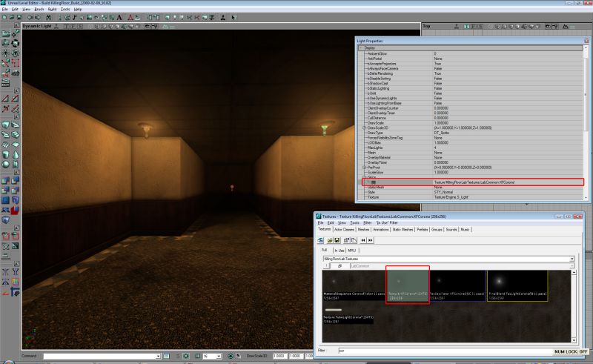The height and width of the screenshot is (364, 593).
Task: Open the "In Use" Filter menu
Action: point(387,223)
